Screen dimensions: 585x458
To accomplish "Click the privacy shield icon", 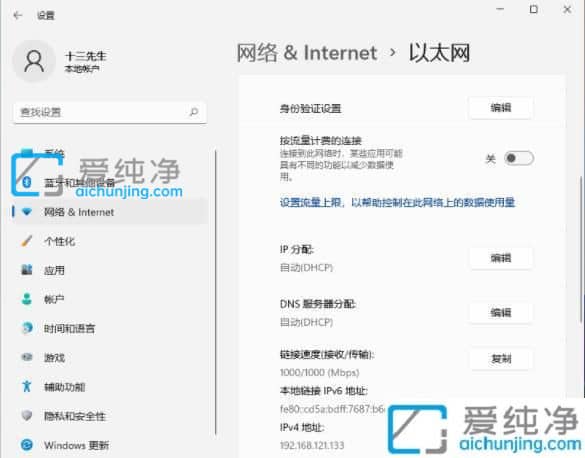I will coord(26,415).
